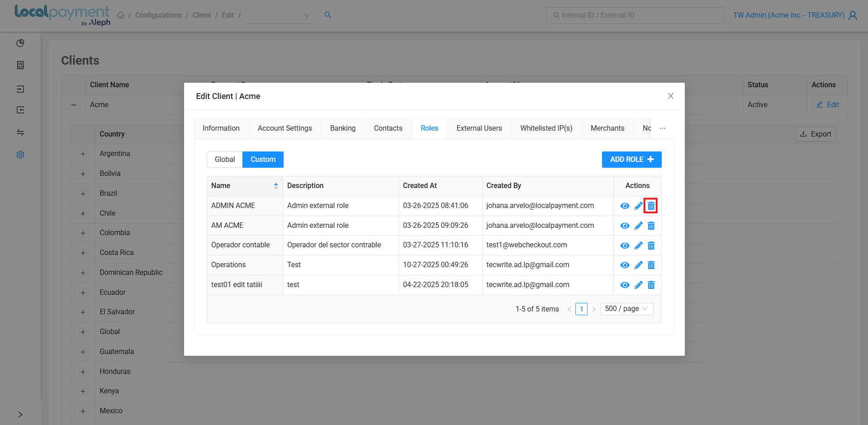
Task: View the Operations role details
Action: coord(625,265)
